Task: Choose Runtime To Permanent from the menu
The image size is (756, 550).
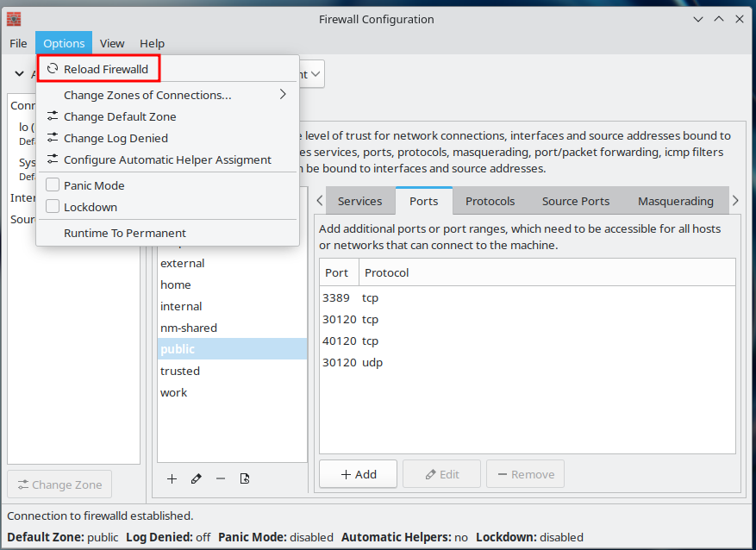Action: click(x=125, y=233)
